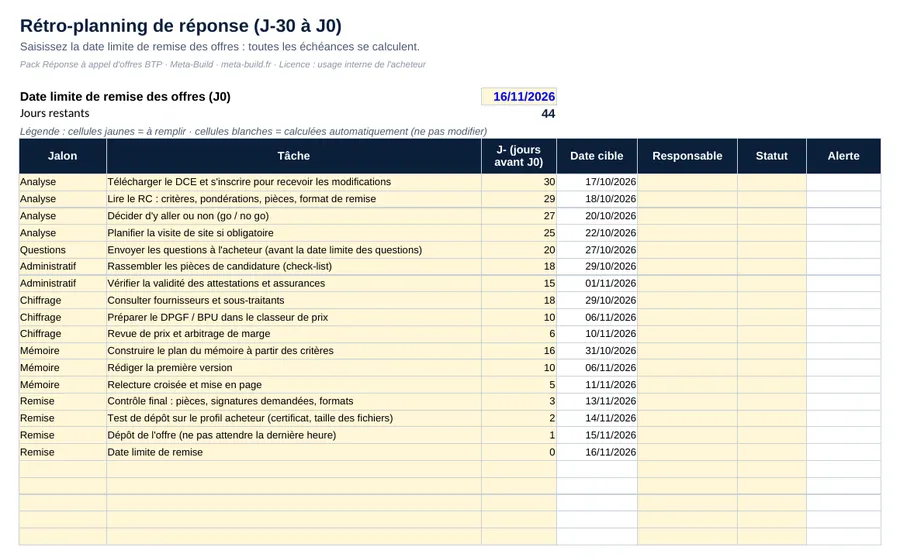The image size is (900, 557).
Task: Select date cell 20/10/2026
Action: 597,216
